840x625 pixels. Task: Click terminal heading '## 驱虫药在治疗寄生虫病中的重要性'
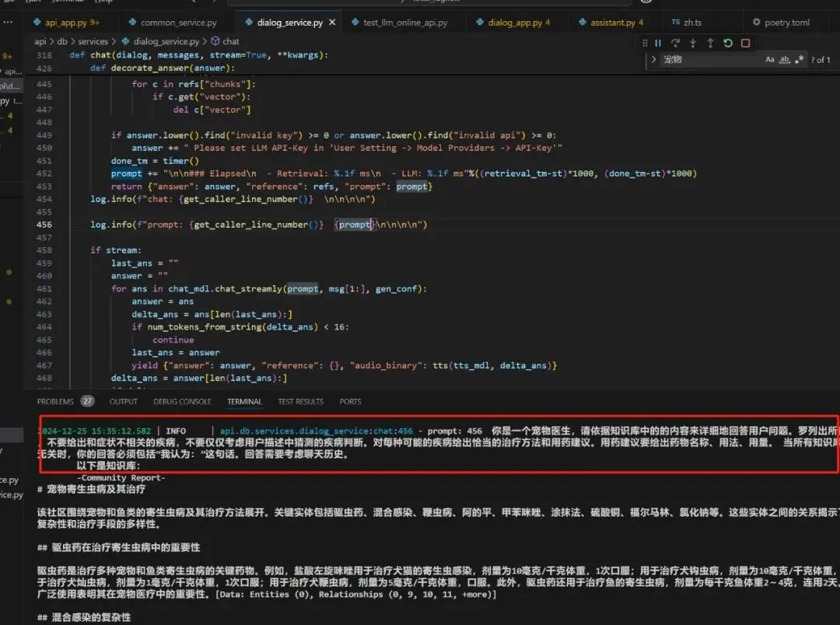click(x=118, y=547)
